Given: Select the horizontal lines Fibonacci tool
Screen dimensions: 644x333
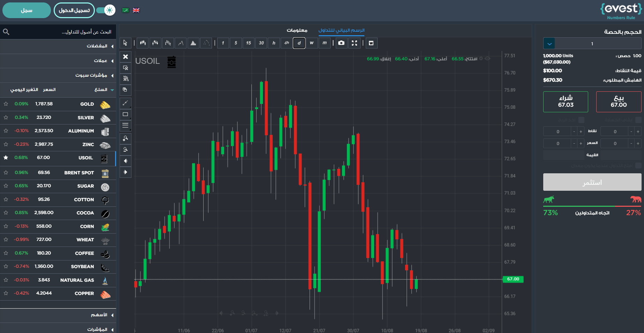Looking at the screenshot, I should pyautogui.click(x=126, y=125).
